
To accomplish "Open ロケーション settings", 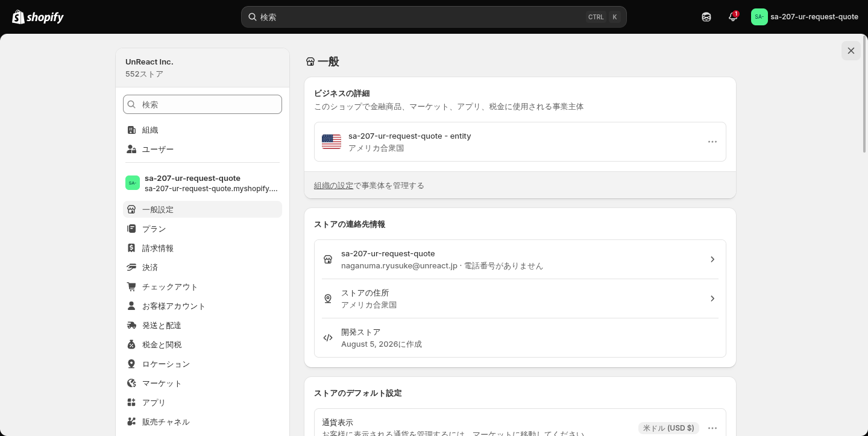I will (203, 364).
